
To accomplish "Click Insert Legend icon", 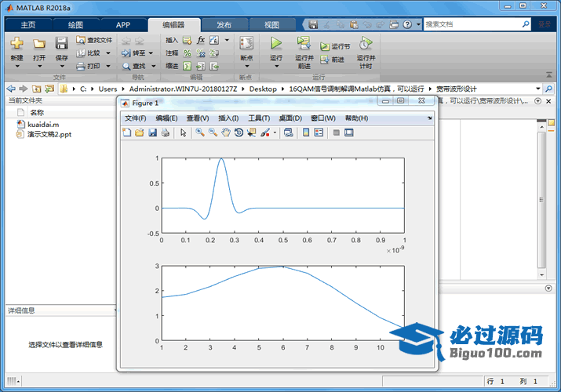I will tap(319, 132).
